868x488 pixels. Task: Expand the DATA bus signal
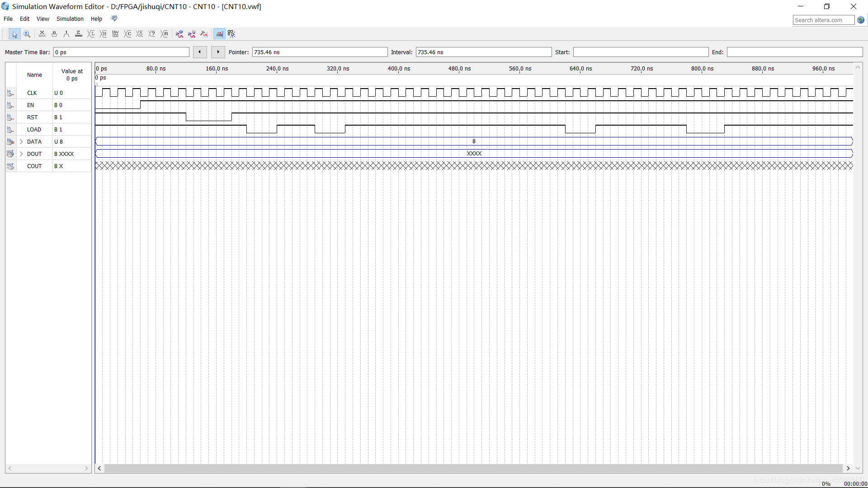[21, 142]
